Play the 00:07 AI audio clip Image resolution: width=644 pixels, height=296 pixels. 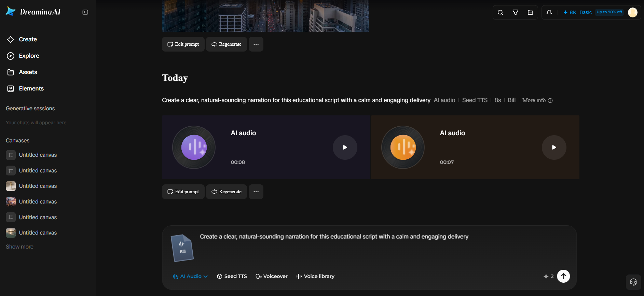(554, 147)
